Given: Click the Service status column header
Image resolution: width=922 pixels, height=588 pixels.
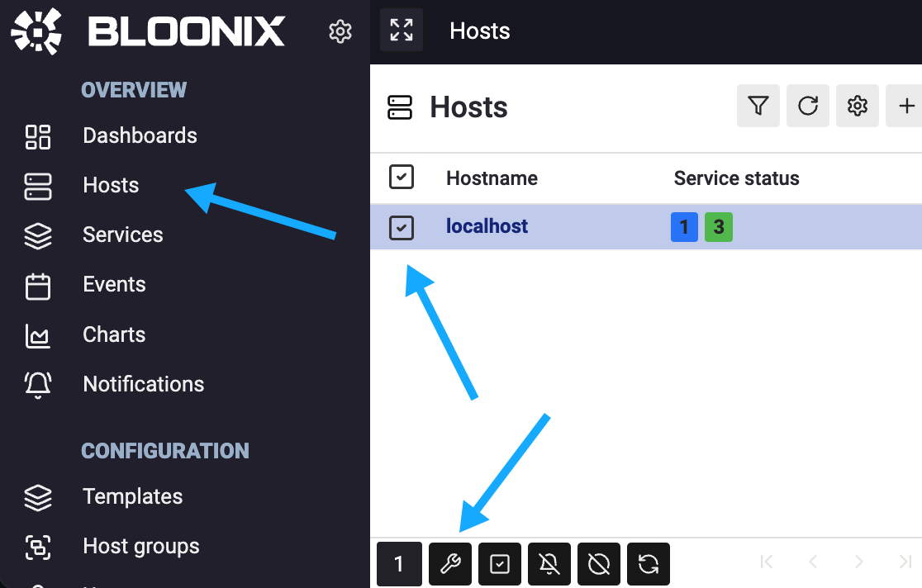Looking at the screenshot, I should (736, 178).
